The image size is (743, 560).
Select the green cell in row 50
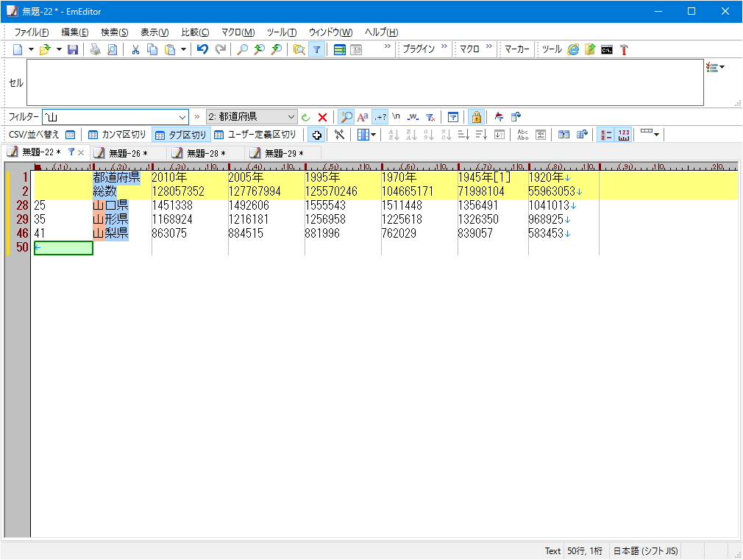(63, 247)
